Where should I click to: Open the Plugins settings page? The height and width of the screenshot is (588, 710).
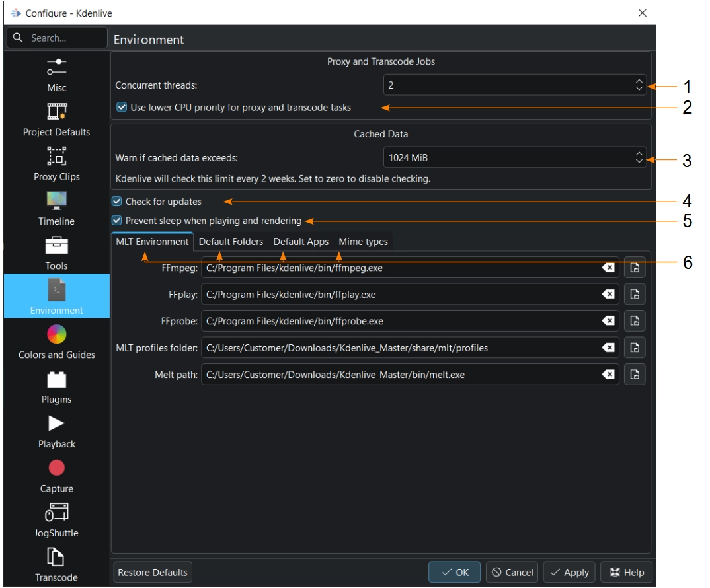(56, 386)
